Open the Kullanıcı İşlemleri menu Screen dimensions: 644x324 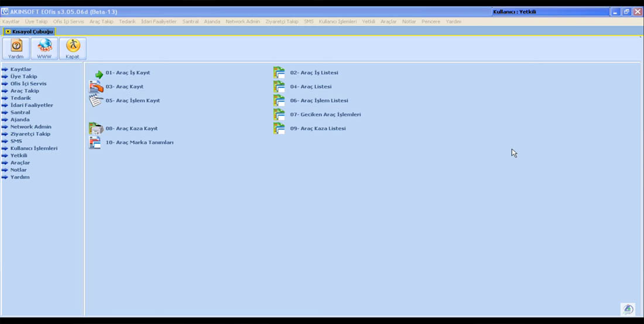338,22
